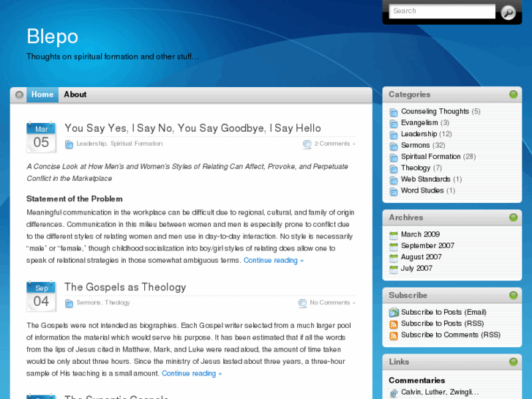This screenshot has height=399, width=532.
Task: Open Sermons category under Gospels post
Action: [89, 302]
